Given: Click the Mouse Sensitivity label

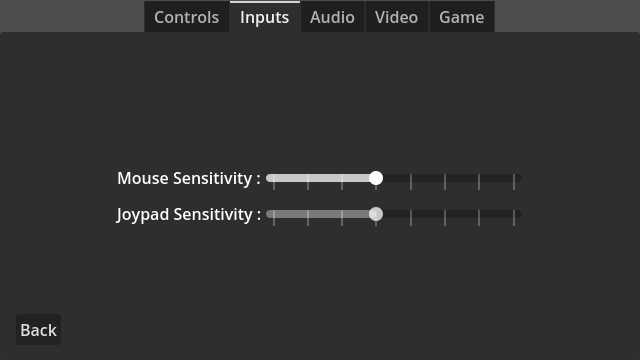Looking at the screenshot, I should tap(189, 178).
